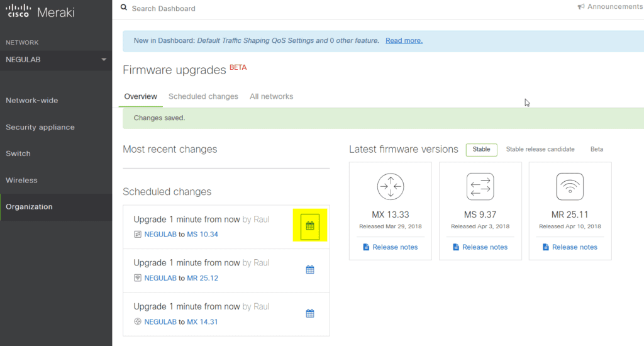Switch to Scheduled changes tab

pyautogui.click(x=203, y=97)
